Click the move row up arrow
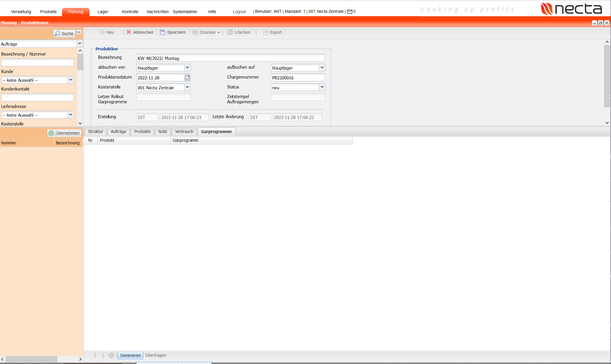The image size is (611, 364). coord(95,355)
